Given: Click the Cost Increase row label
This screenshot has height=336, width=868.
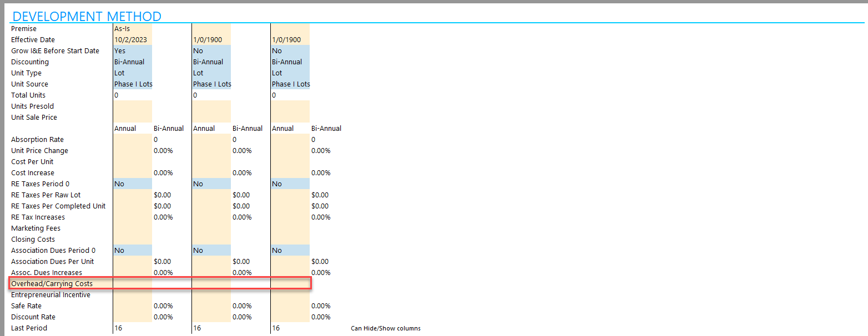Looking at the screenshot, I should pos(33,172).
